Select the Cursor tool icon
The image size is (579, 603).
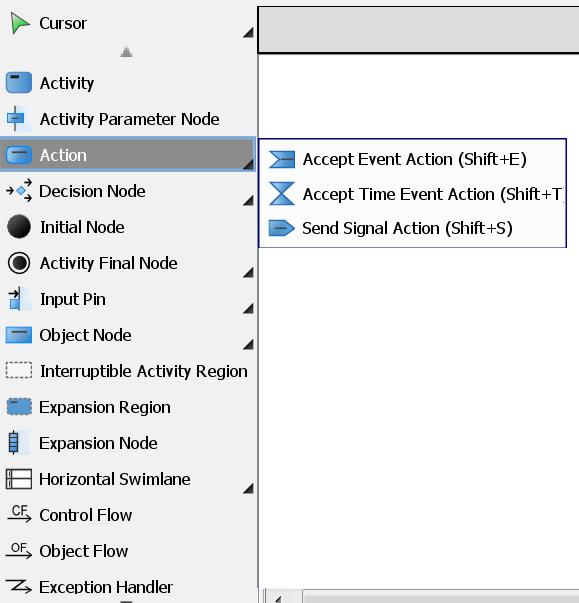[x=20, y=23]
